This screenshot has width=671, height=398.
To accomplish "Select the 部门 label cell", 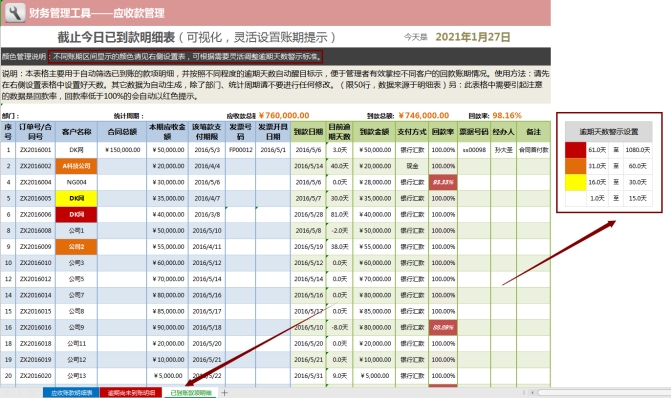I will (x=10, y=116).
